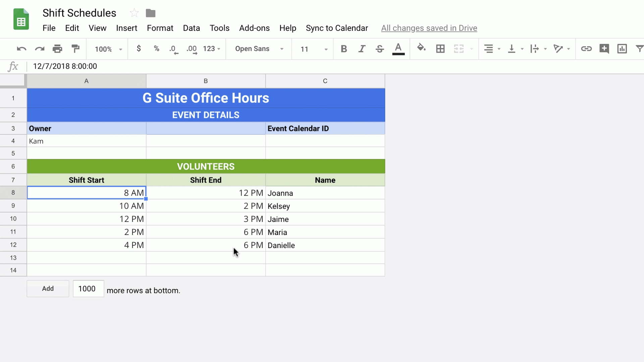Click the Undo icon
644x362 pixels.
click(21, 49)
